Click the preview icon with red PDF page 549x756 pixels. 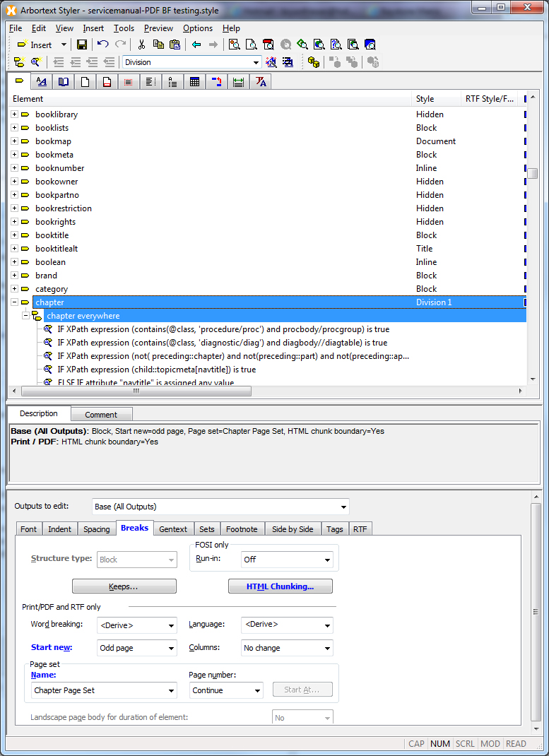(x=268, y=45)
